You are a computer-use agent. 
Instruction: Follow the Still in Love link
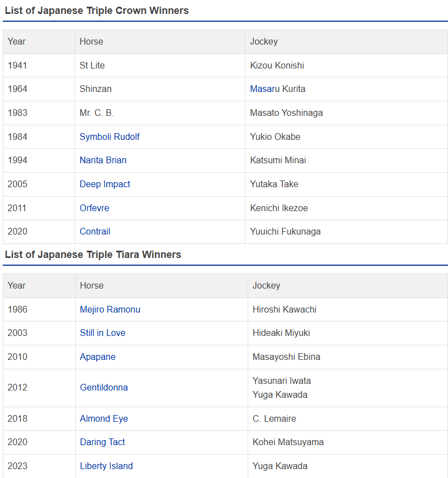point(102,333)
